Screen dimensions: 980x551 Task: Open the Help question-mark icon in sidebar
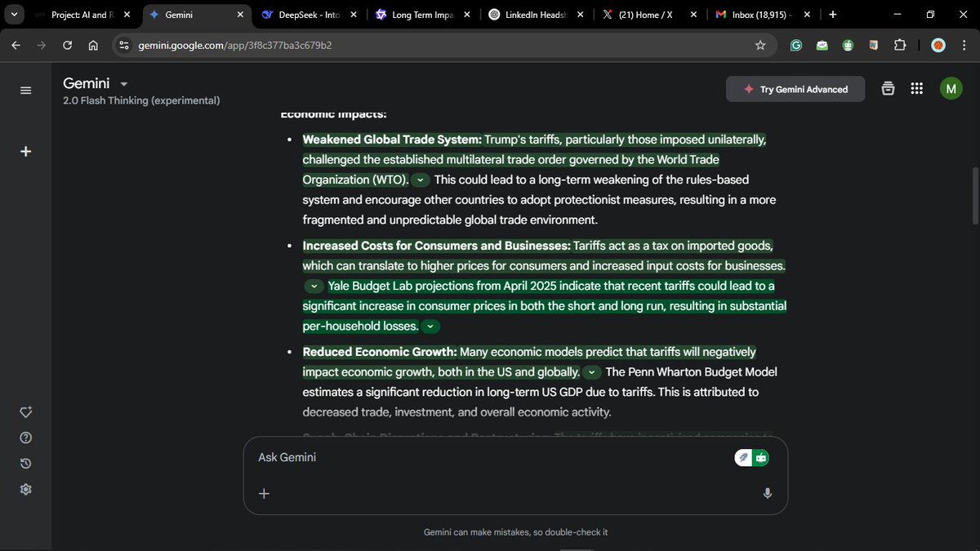point(25,438)
